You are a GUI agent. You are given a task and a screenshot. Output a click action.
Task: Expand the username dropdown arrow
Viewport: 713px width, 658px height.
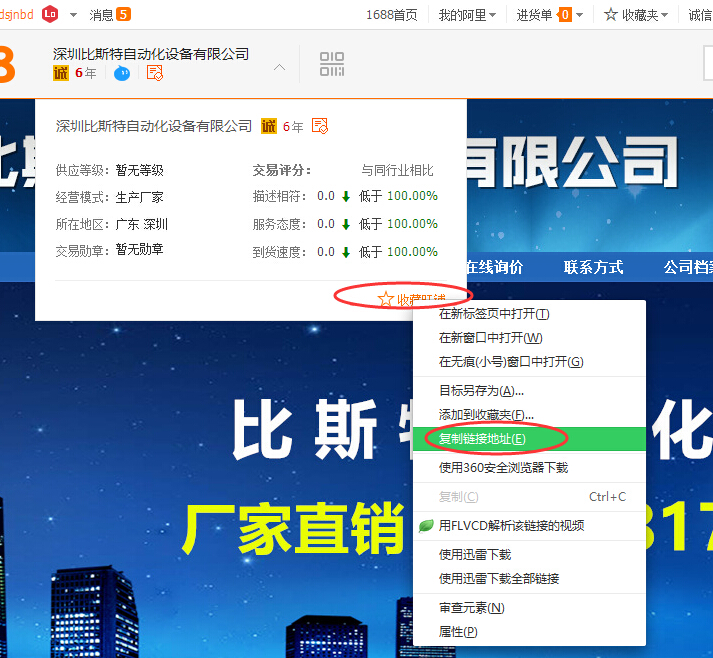(x=73, y=15)
